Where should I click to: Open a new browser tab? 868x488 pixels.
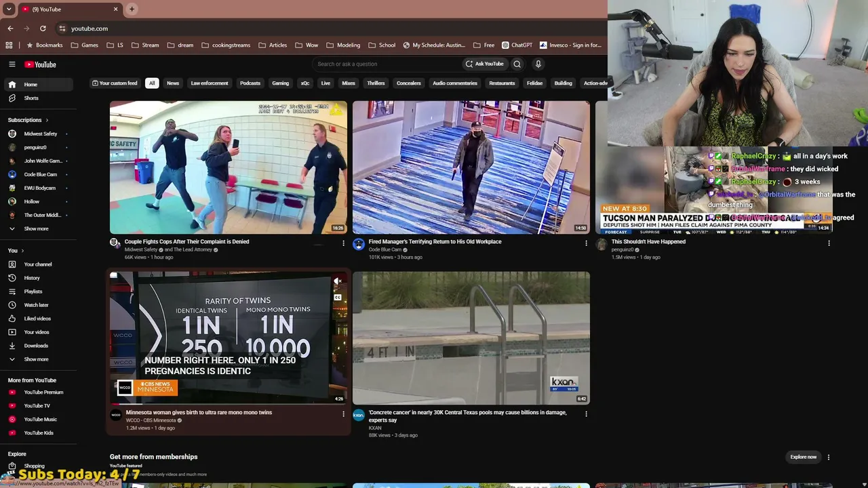click(x=132, y=9)
